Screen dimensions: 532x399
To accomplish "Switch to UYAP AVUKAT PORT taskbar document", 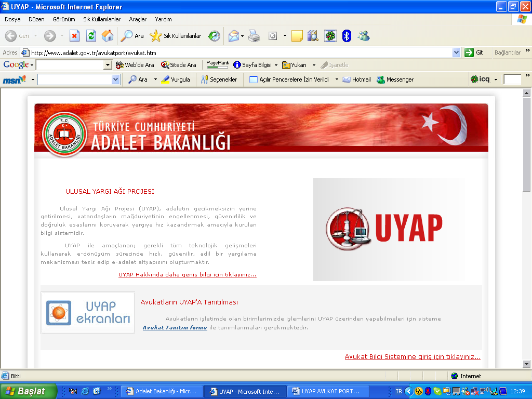I will [328, 391].
